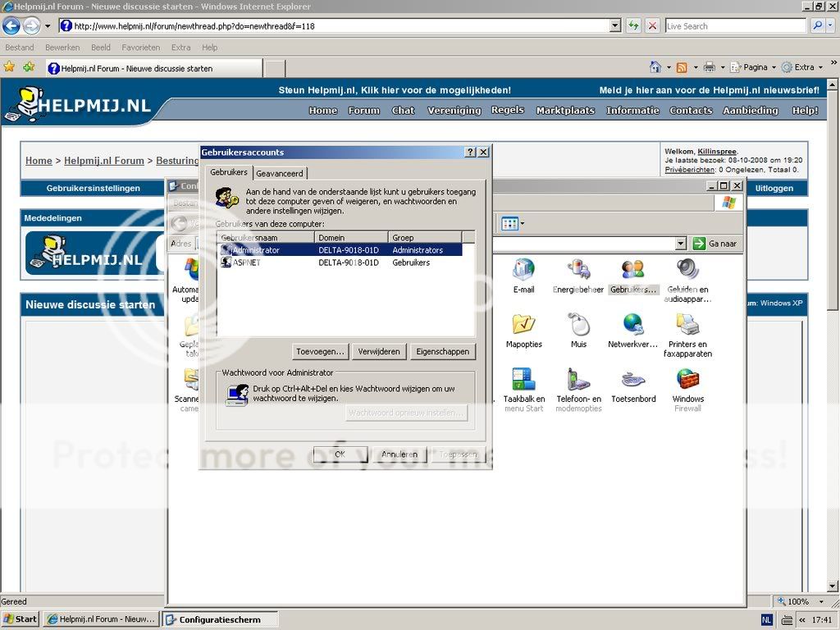
Task: Click the Internet Explorer Back button
Action: coord(11,25)
